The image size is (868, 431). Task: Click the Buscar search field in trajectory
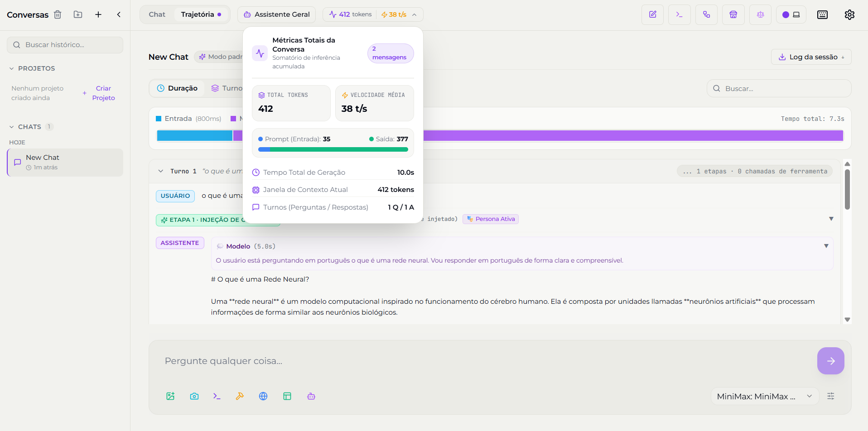pyautogui.click(x=779, y=88)
